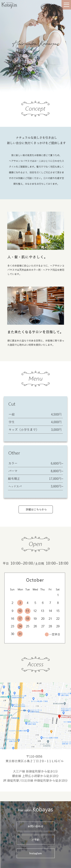
Task: Click the 詳細はこちらから button
Action: [36, 509]
